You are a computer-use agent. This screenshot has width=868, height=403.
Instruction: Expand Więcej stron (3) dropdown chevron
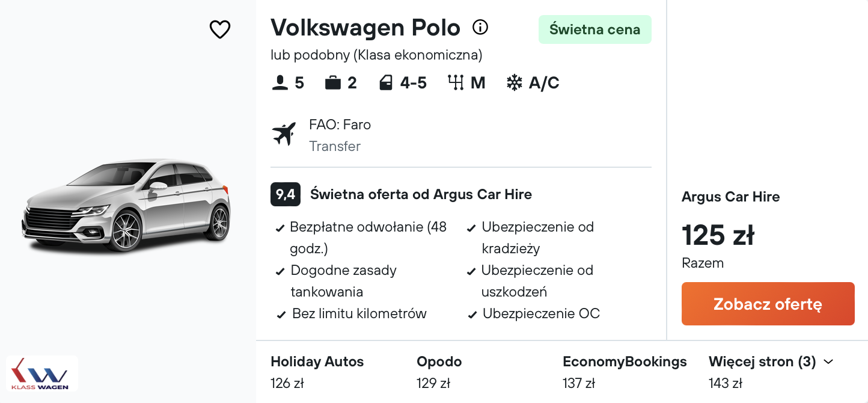pos(828,361)
